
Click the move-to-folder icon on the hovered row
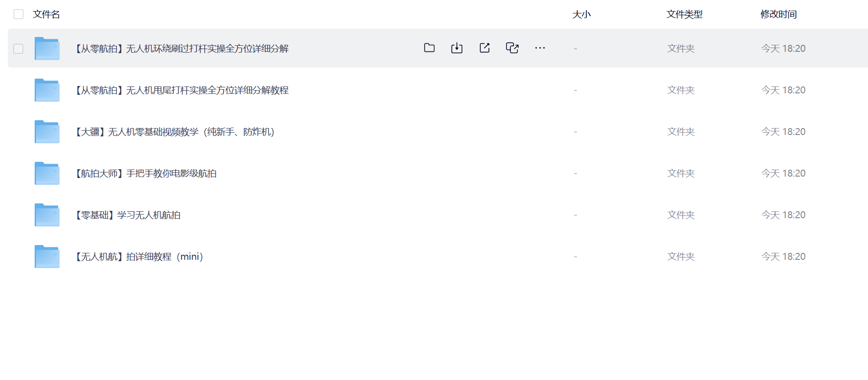429,48
